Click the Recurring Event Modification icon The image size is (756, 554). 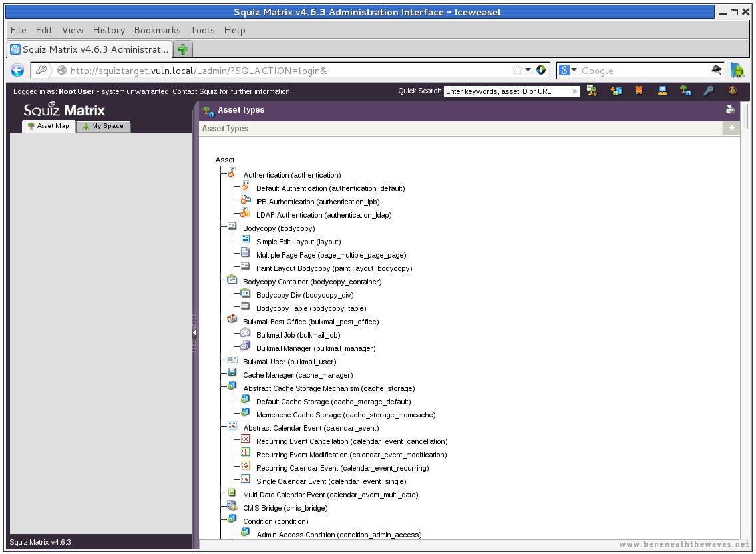click(246, 452)
